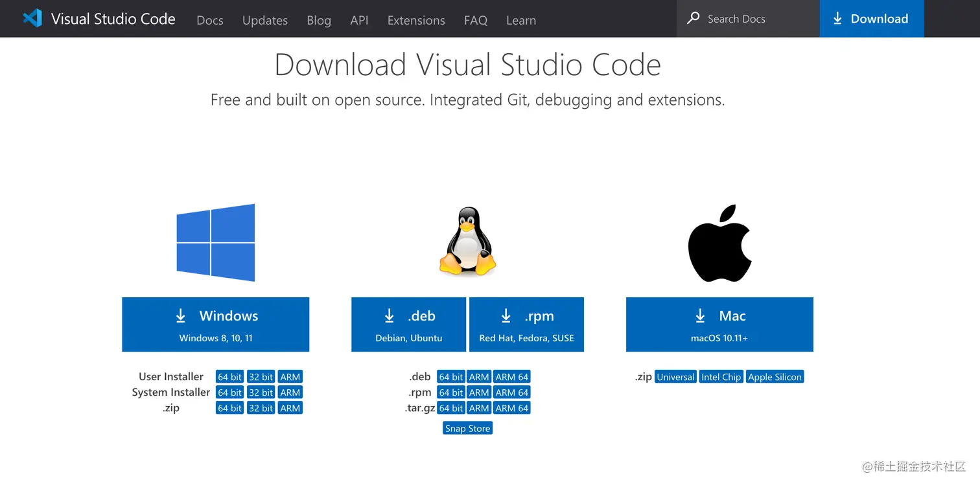Image resolution: width=980 pixels, height=487 pixels.
Task: Open Docs in the navigation bar
Action: [210, 20]
